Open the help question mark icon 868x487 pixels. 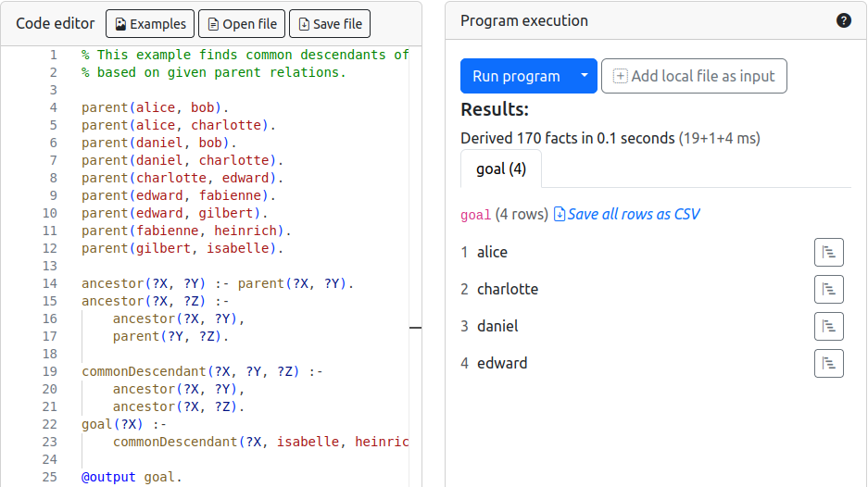pos(844,20)
